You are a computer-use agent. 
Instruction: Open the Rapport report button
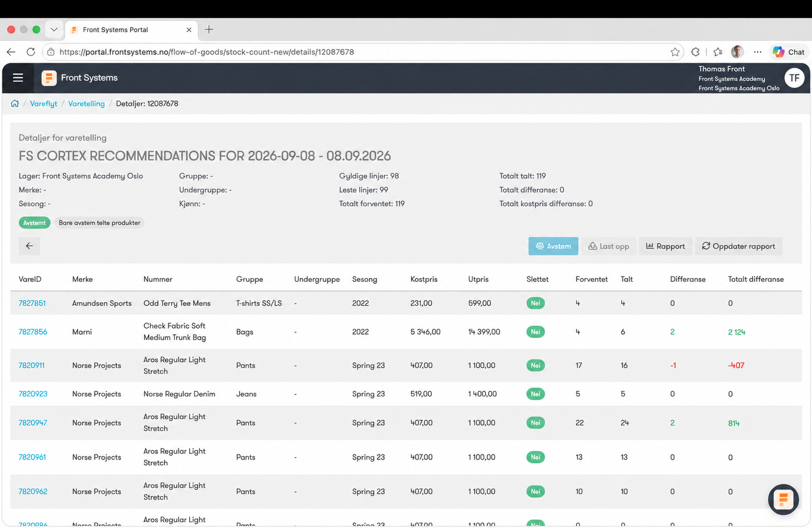(665, 246)
